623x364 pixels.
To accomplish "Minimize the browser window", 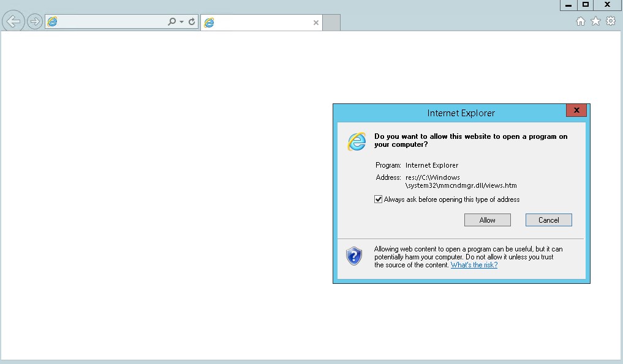I will pos(568,5).
